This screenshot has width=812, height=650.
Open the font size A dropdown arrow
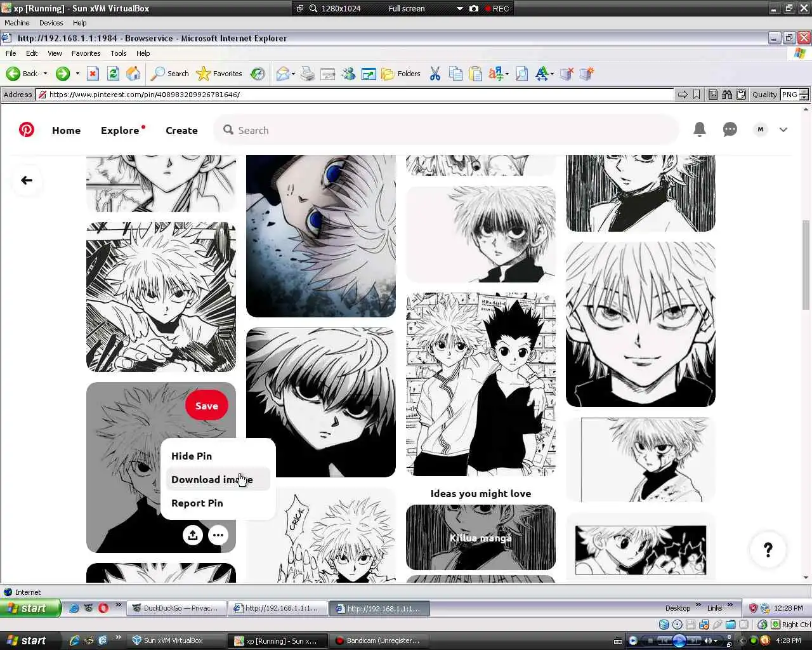(552, 74)
